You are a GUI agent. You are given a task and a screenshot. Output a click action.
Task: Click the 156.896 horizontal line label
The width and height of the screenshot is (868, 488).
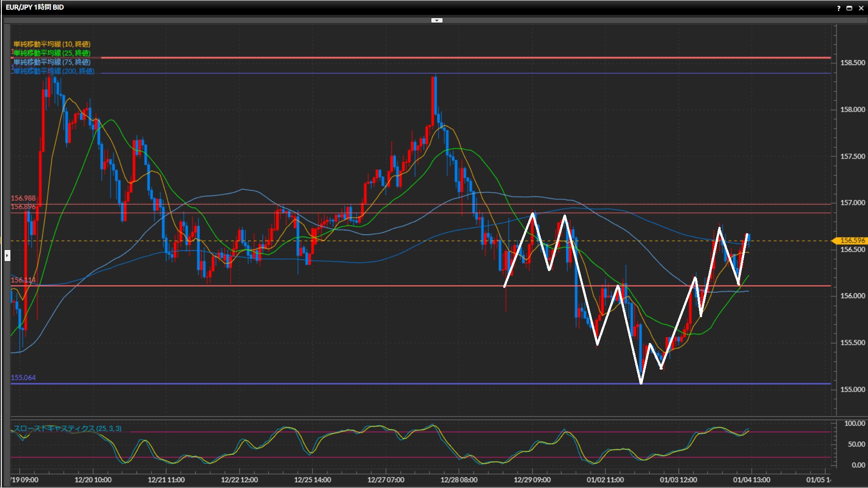pyautogui.click(x=23, y=207)
